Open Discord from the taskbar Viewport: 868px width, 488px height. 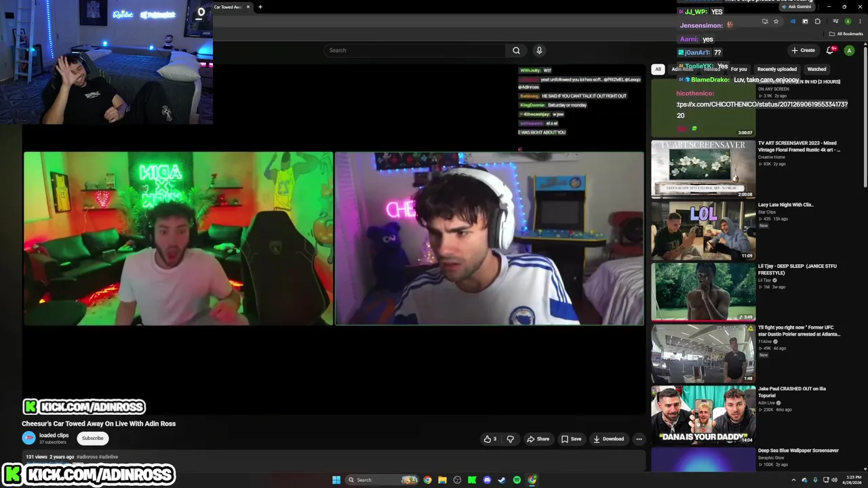487,480
